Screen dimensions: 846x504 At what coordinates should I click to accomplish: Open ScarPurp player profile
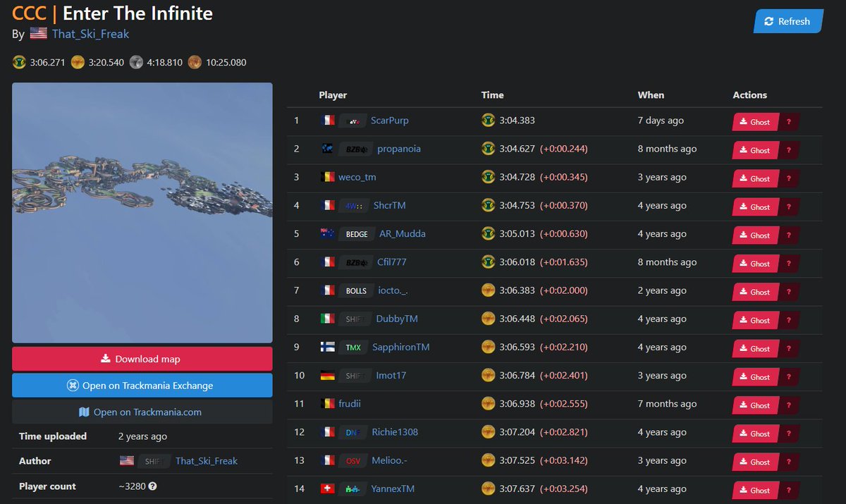pyautogui.click(x=390, y=121)
